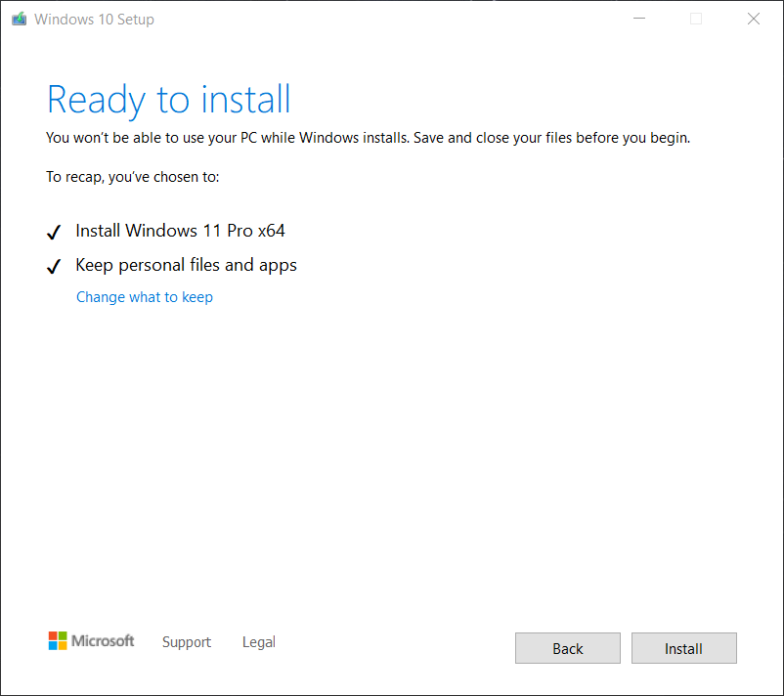Screen dimensions: 784x696
Task: Click the Install button
Action: [683, 648]
